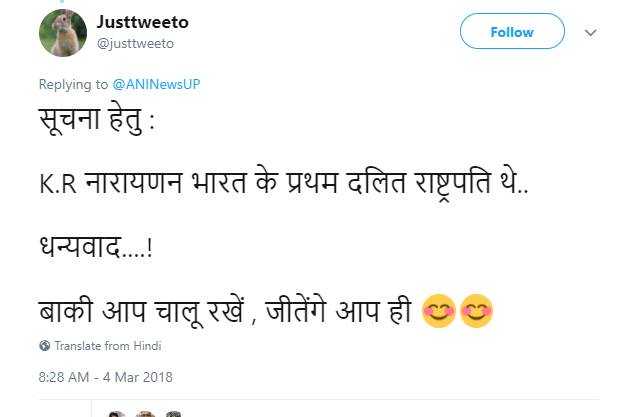Click the globe translate icon
This screenshot has width=638, height=417.
(44, 346)
